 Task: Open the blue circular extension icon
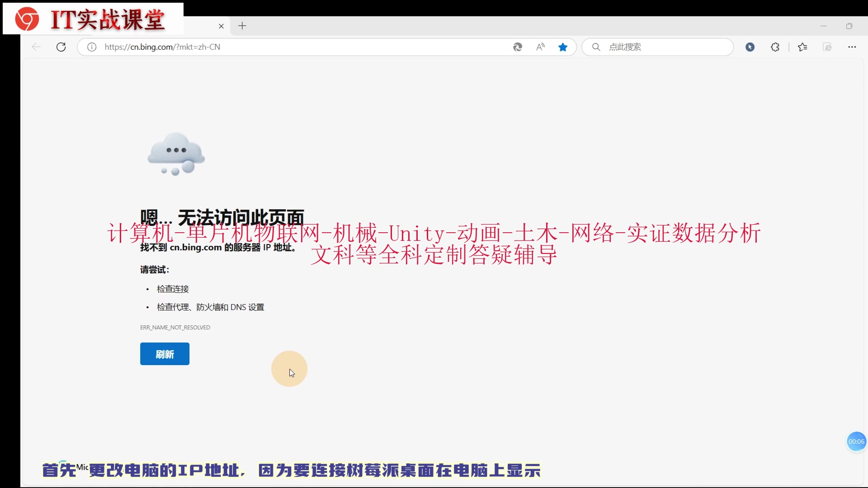pyautogui.click(x=750, y=47)
